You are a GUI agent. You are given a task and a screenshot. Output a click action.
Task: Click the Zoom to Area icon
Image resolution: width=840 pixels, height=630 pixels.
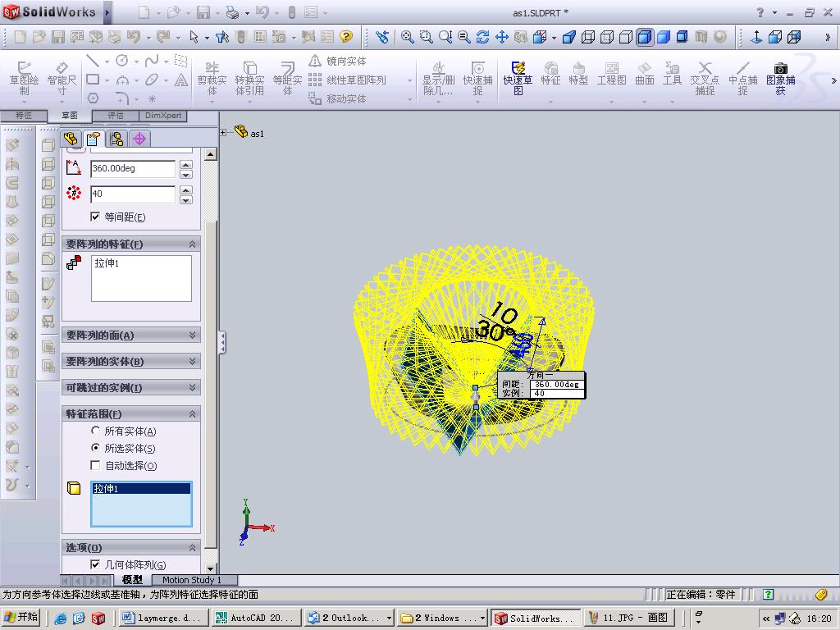(x=426, y=37)
